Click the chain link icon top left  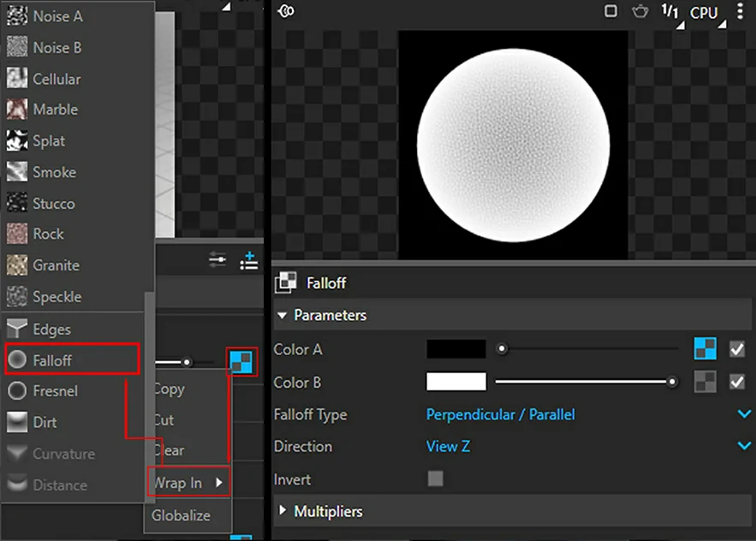click(x=285, y=12)
